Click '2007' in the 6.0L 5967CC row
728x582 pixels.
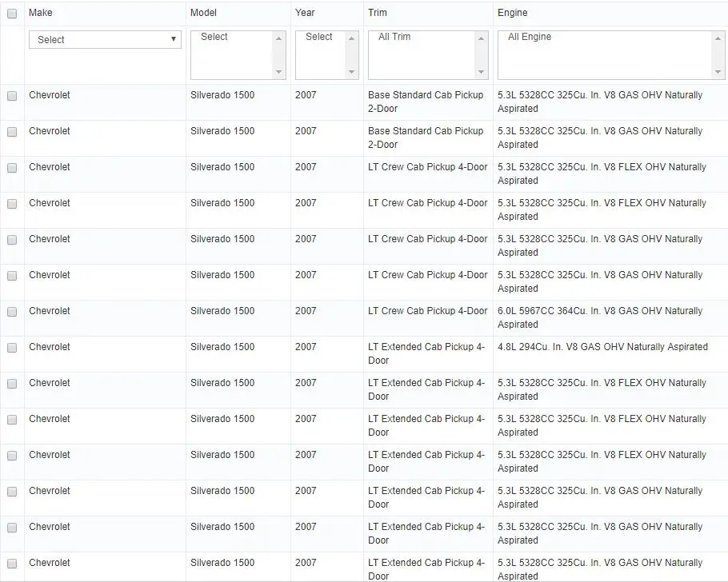[306, 311]
